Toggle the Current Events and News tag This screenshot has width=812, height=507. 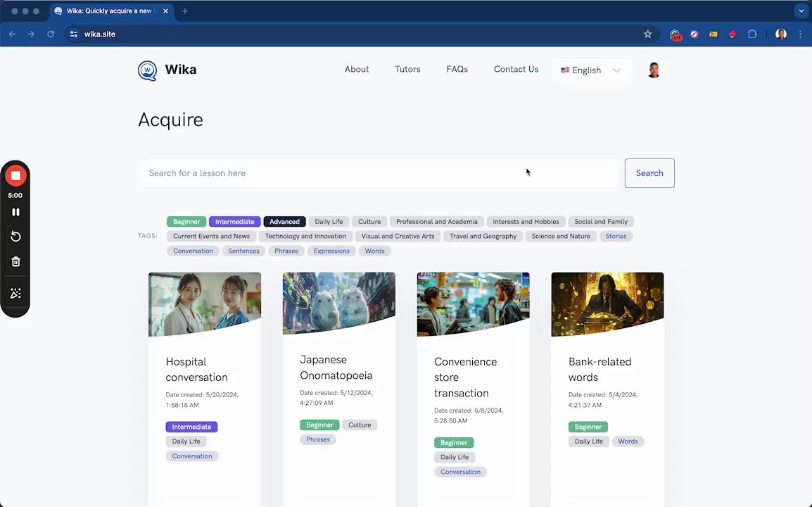tap(211, 236)
